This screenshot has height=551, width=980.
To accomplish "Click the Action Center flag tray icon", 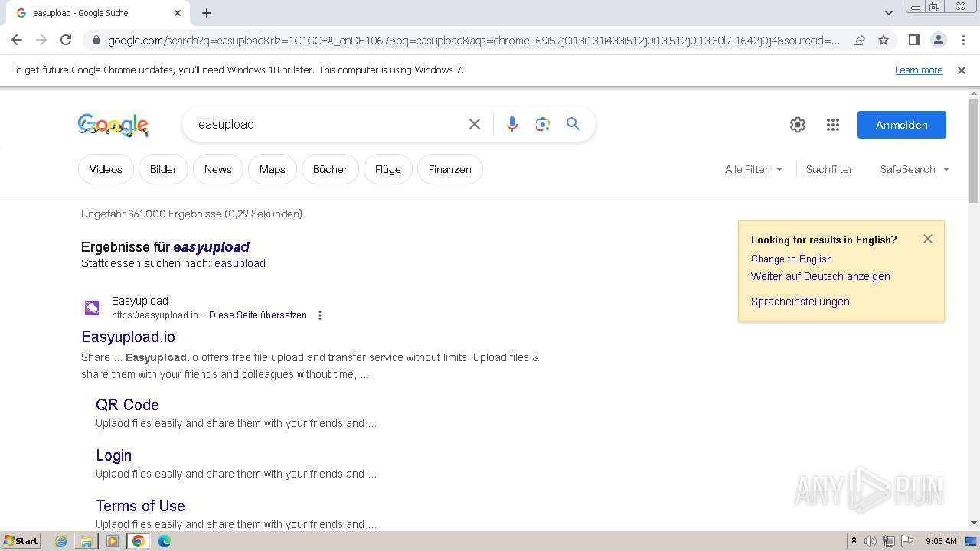I will click(907, 541).
